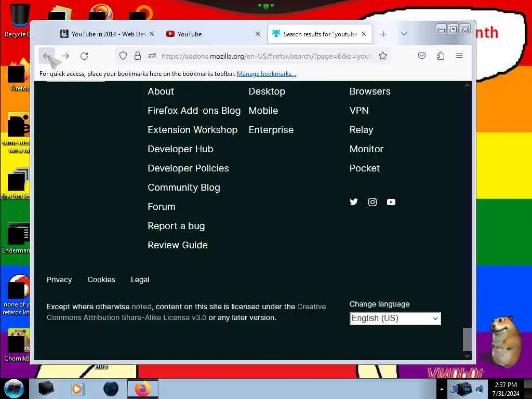Go to Developer Hub
This screenshot has height=399, width=532.
(x=180, y=149)
